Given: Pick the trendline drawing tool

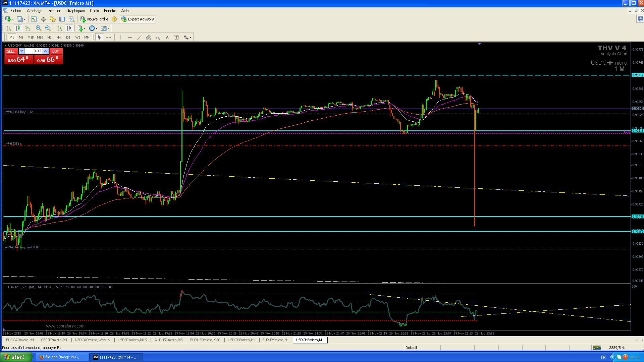Looking at the screenshot, I should pos(139,37).
